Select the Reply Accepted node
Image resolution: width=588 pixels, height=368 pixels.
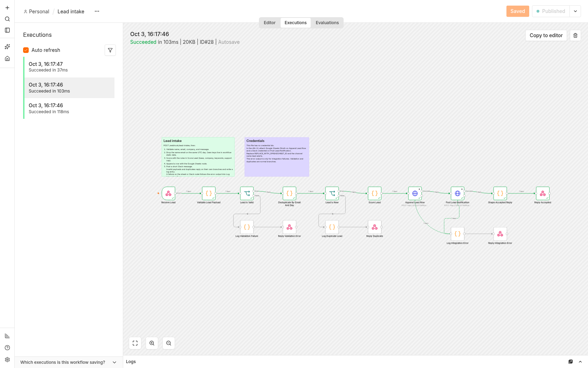point(542,193)
